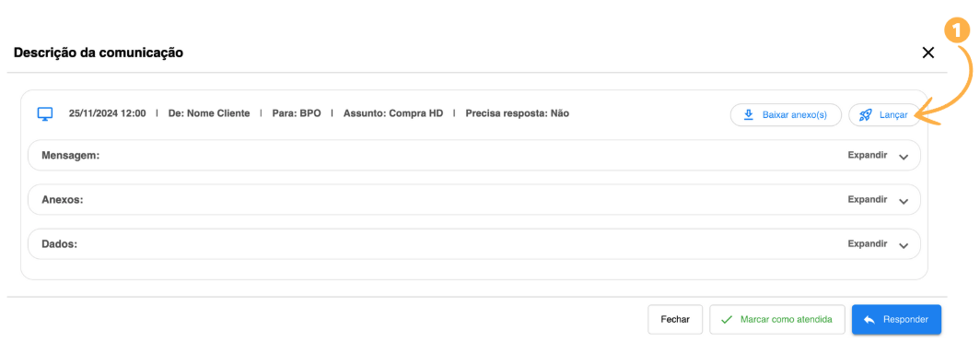The width and height of the screenshot is (980, 354).
Task: Click Marcar como atendida button
Action: point(776,320)
